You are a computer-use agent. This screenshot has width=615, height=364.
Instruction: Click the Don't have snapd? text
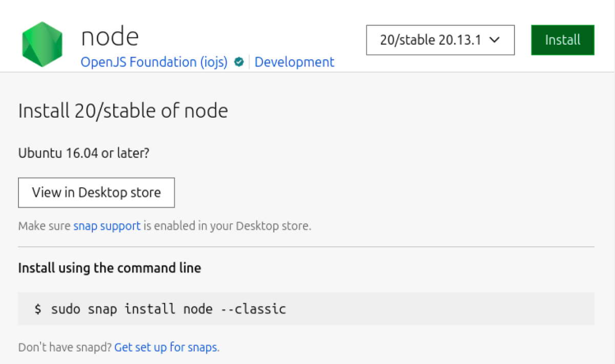(65, 347)
